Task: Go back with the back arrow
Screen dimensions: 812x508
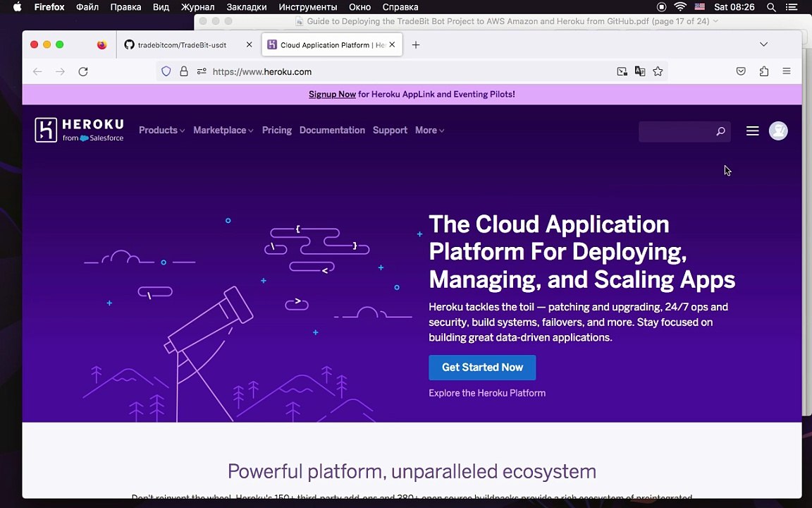Action: pyautogui.click(x=37, y=71)
